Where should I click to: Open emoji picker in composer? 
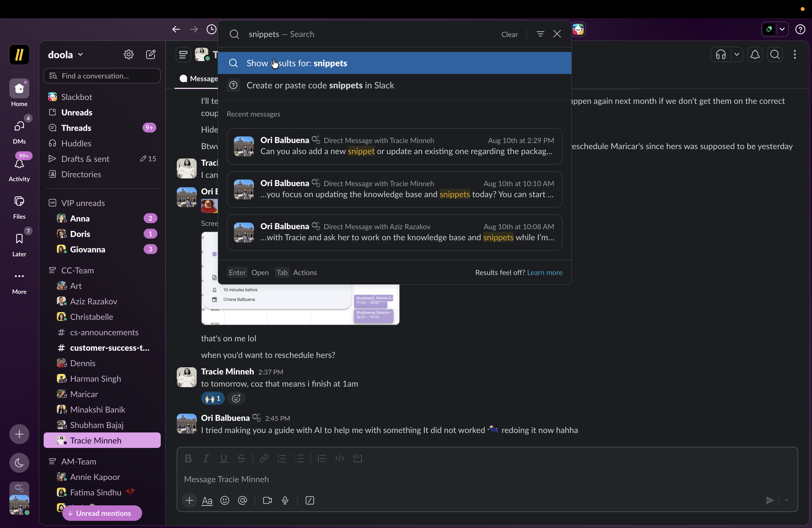tap(225, 500)
